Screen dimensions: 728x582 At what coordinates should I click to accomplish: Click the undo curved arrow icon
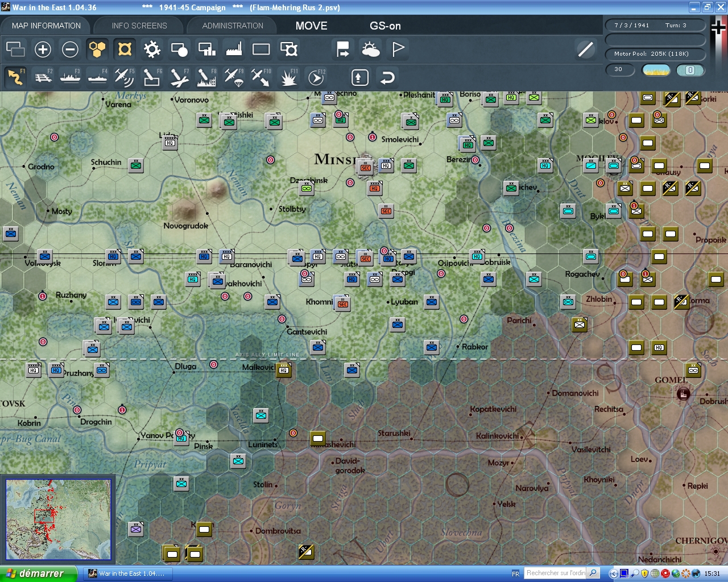(387, 77)
